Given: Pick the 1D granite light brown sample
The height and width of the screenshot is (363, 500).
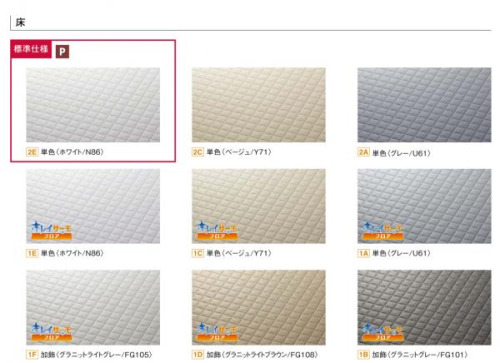Looking at the screenshot, I should coord(259,307).
